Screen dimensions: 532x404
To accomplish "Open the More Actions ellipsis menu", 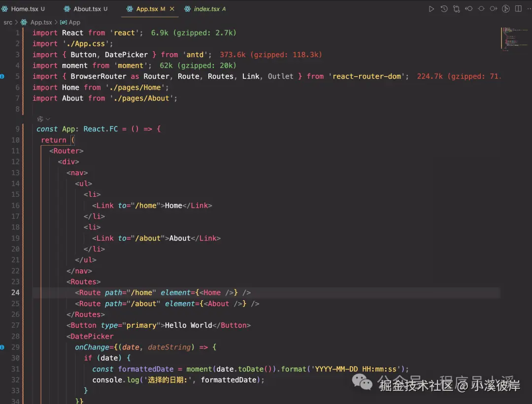I will coord(529,9).
